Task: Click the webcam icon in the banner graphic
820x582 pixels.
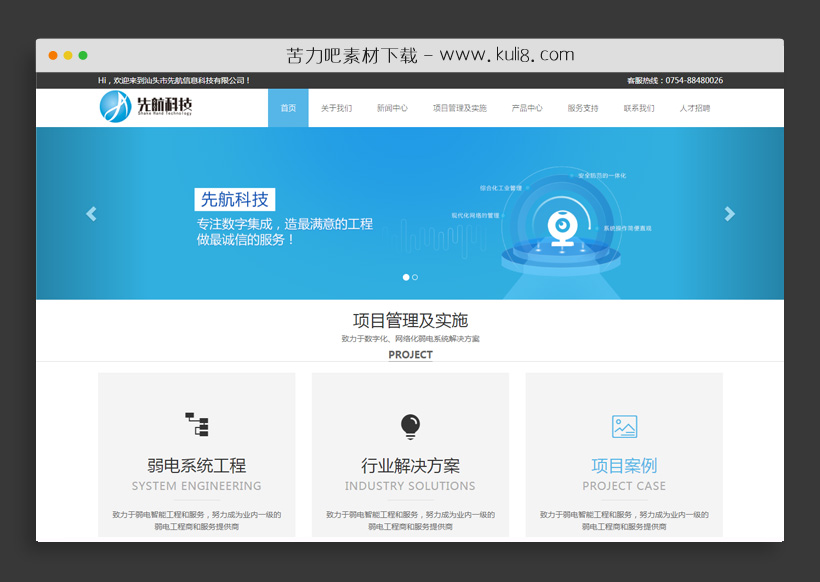Action: click(565, 228)
